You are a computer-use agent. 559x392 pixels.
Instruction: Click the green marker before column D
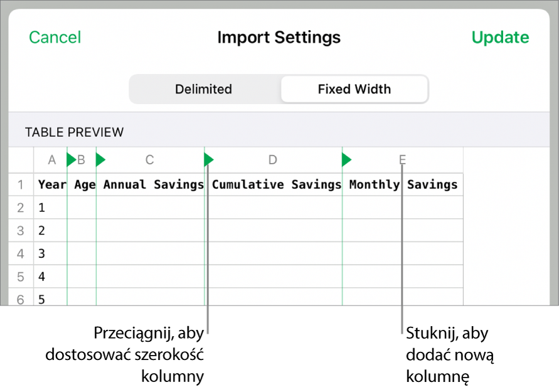[209, 161]
